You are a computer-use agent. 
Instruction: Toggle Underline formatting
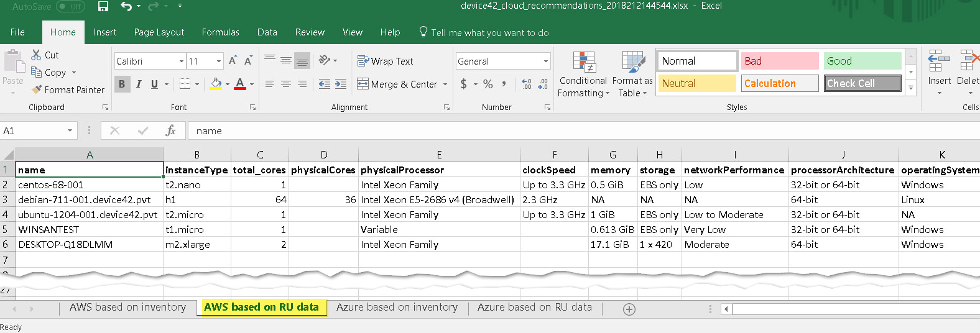[x=154, y=84]
